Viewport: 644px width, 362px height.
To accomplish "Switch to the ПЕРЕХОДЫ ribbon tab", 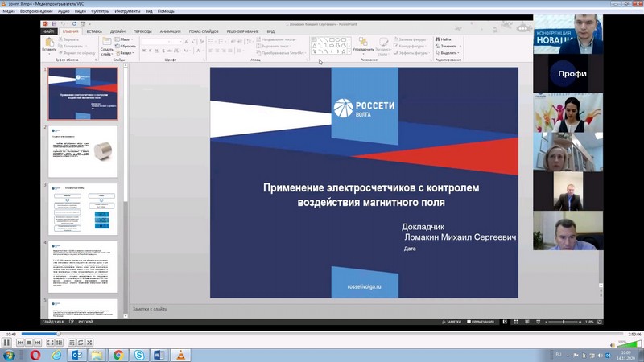I will point(142,31).
